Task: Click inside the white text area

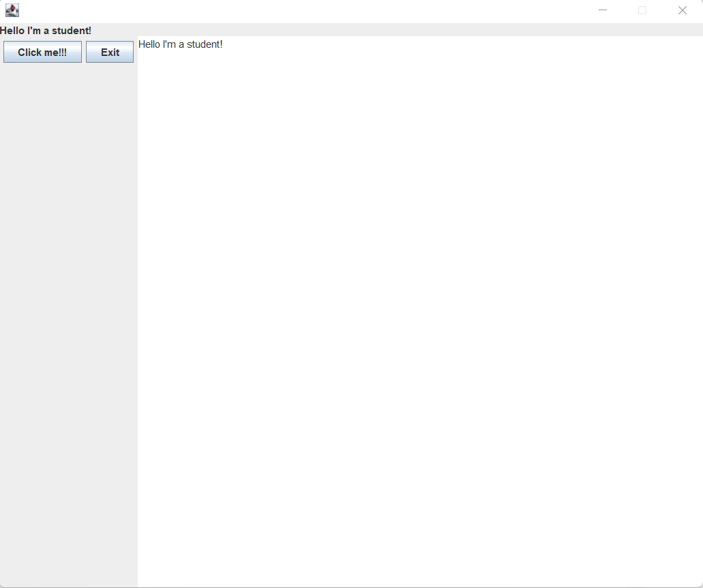Action: coord(420,312)
